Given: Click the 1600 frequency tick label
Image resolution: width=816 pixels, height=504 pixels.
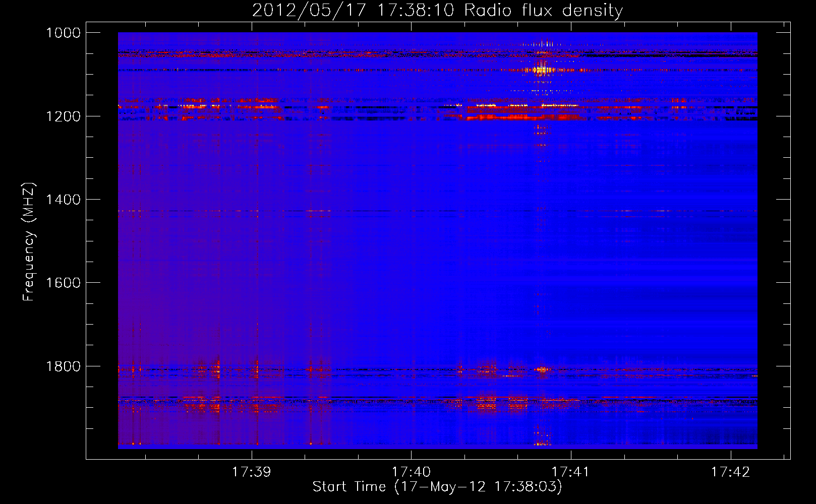Looking at the screenshot, I should [x=63, y=283].
